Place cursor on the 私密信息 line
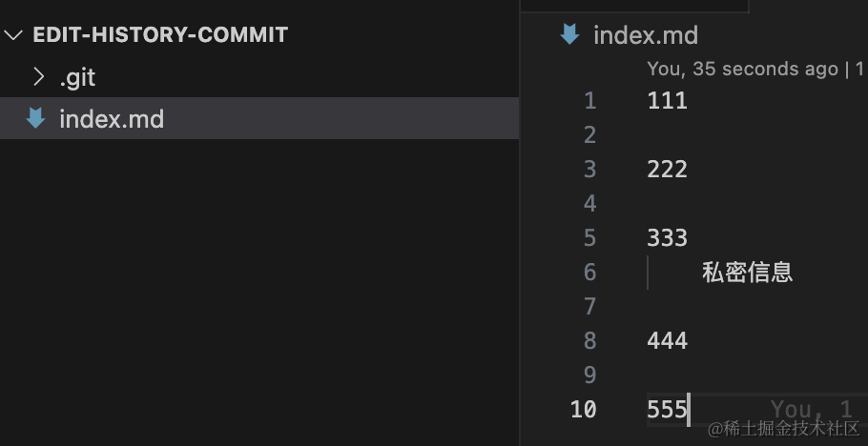The height and width of the screenshot is (446, 868). pos(747,273)
